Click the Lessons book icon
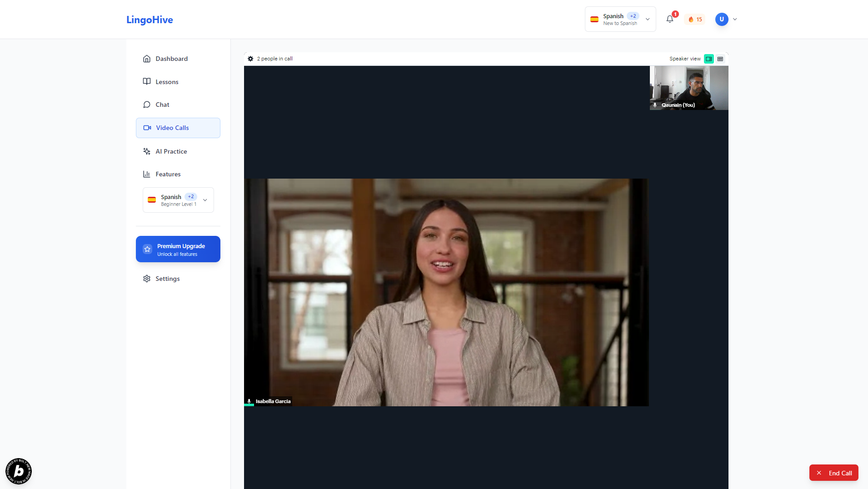 tap(147, 82)
